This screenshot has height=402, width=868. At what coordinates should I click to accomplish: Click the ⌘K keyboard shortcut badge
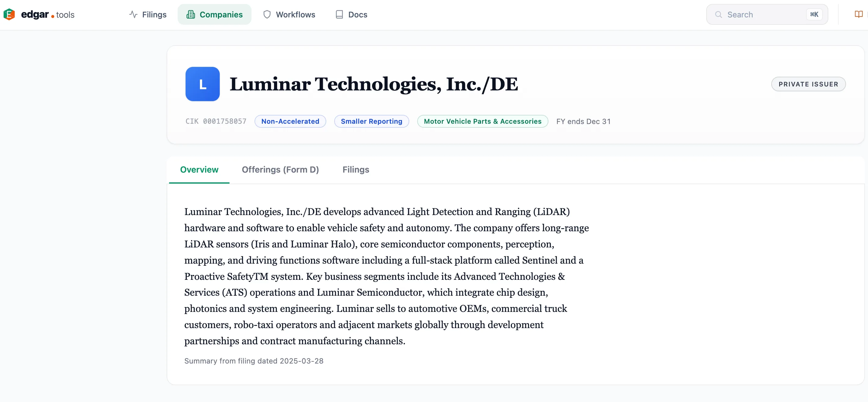click(x=814, y=14)
